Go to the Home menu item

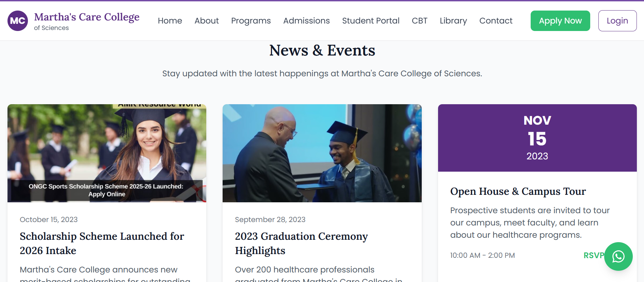tap(170, 21)
